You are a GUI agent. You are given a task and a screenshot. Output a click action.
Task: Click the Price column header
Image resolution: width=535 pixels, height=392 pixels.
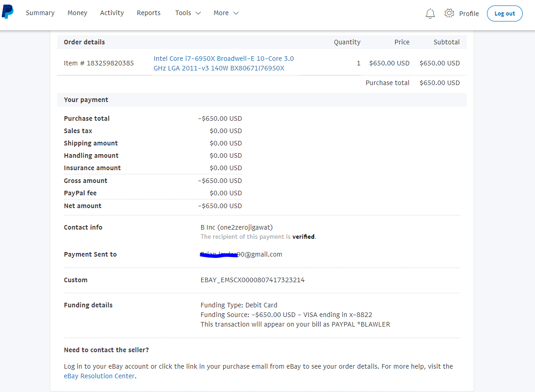pyautogui.click(x=402, y=42)
